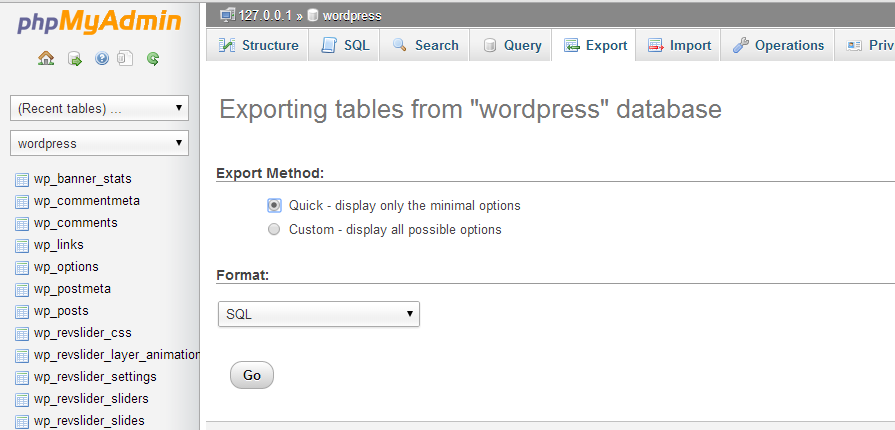Viewport: 895px width, 430px height.
Task: Click the table icon beside wp_revslider_sliders
Action: pos(22,399)
